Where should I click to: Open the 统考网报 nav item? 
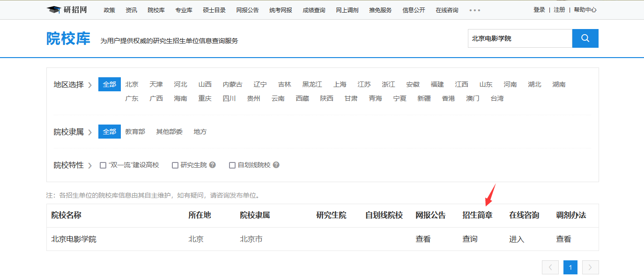(281, 10)
